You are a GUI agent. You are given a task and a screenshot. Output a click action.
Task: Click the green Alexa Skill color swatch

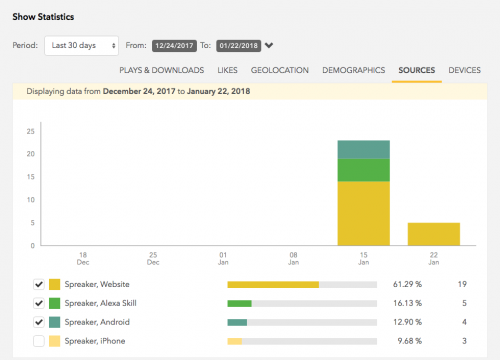click(55, 303)
